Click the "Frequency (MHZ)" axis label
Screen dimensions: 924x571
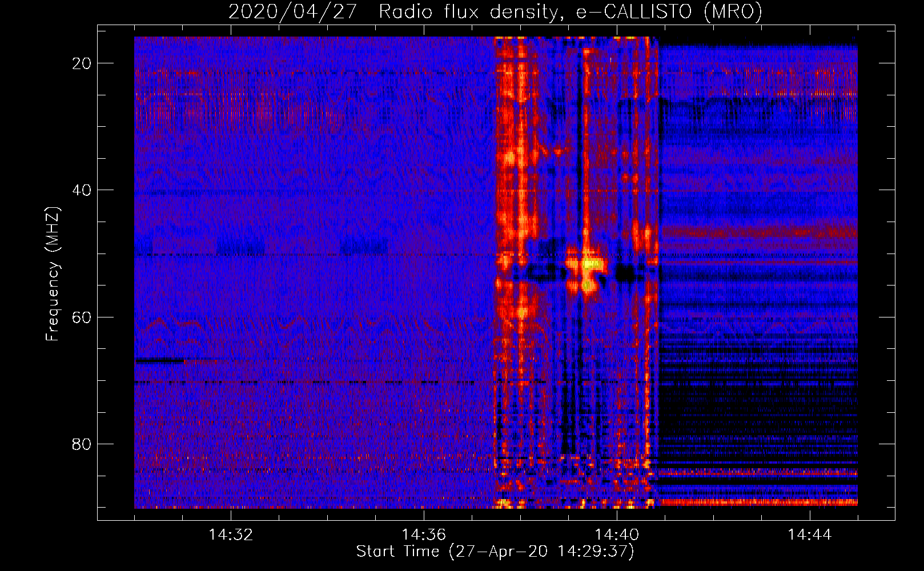click(x=53, y=274)
